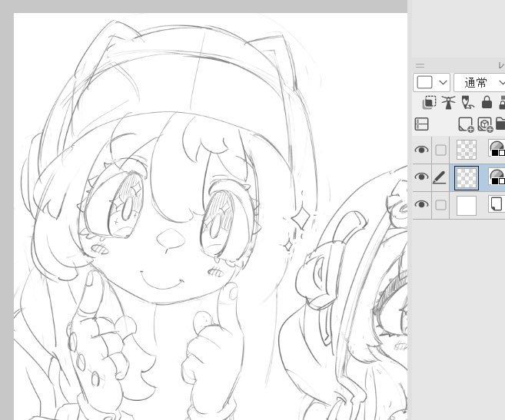505x420 pixels.
Task: Hide the paper layer eye icon
Action: click(421, 205)
